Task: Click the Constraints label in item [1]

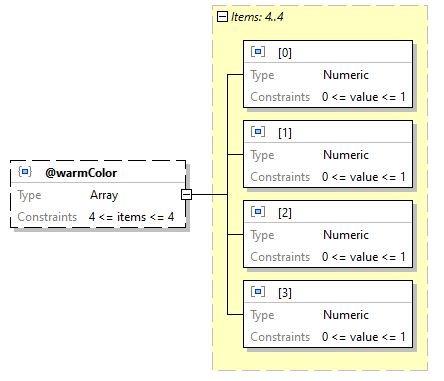Action: pyautogui.click(x=280, y=177)
